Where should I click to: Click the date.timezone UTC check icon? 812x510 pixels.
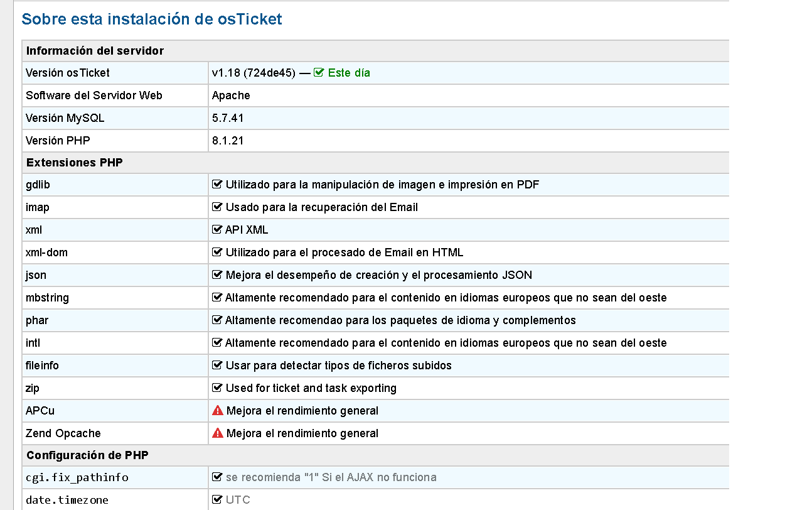[x=218, y=500]
